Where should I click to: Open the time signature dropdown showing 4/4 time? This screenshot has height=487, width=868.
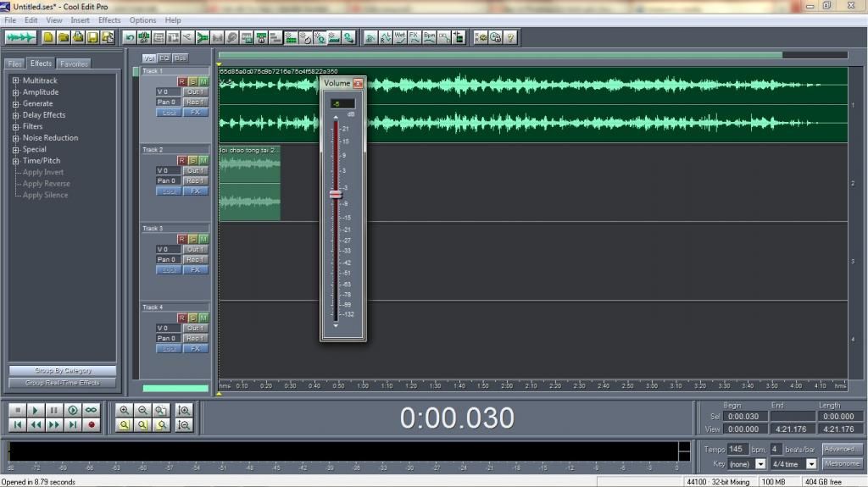coord(811,464)
